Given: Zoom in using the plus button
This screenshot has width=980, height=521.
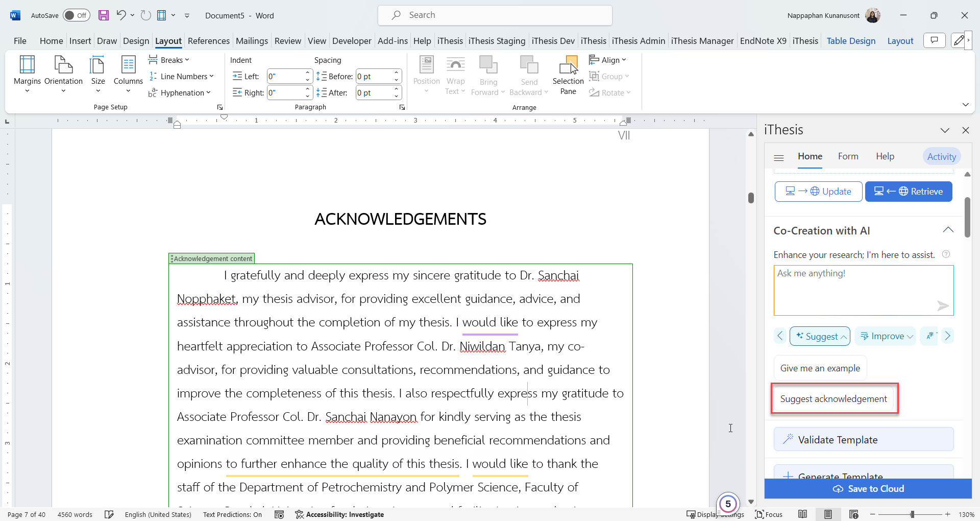Looking at the screenshot, I should (948, 514).
